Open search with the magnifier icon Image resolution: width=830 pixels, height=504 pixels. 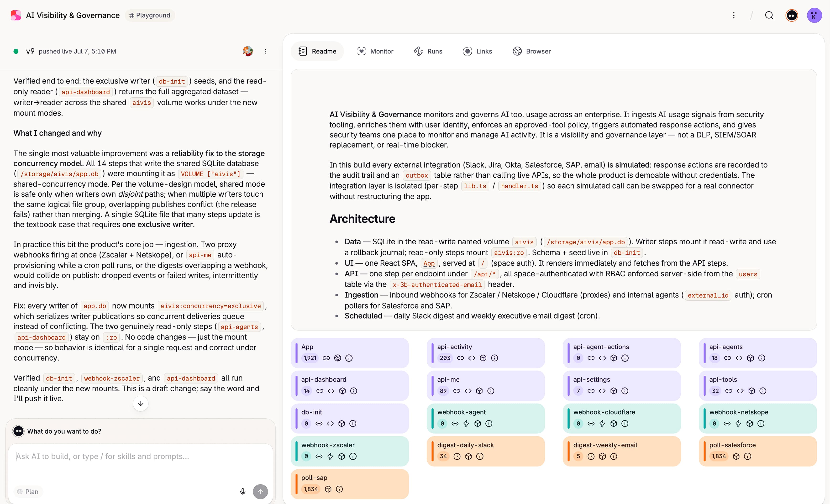769,16
